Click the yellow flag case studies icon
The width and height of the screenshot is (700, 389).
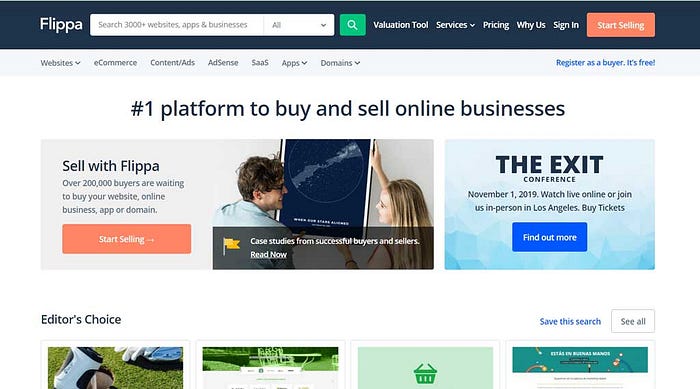pyautogui.click(x=231, y=246)
